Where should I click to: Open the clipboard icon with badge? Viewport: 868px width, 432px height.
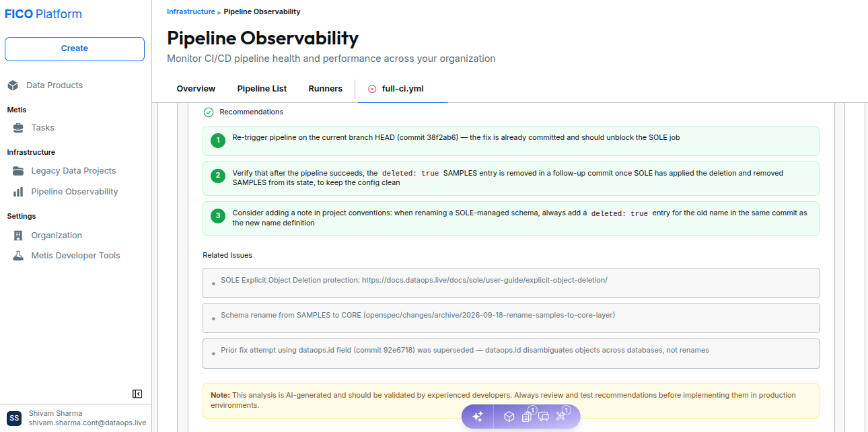tap(528, 416)
